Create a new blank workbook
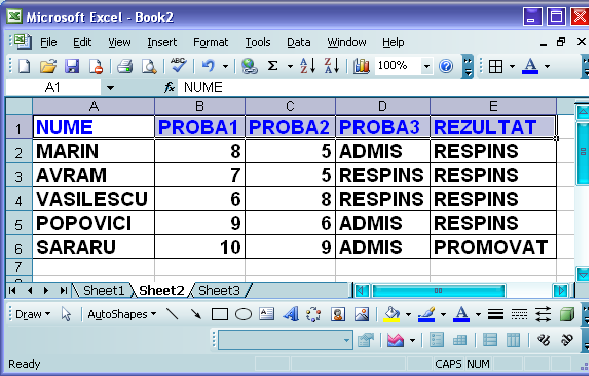 24,66
